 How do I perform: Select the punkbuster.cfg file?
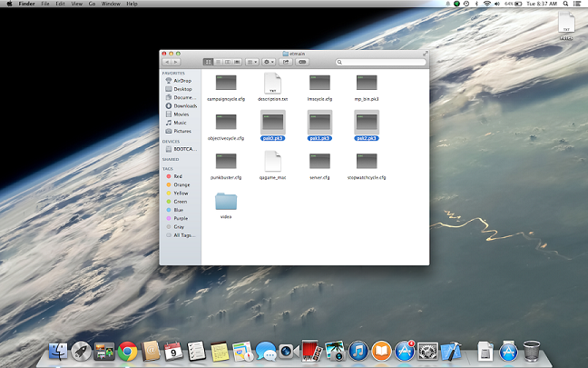coord(226,166)
